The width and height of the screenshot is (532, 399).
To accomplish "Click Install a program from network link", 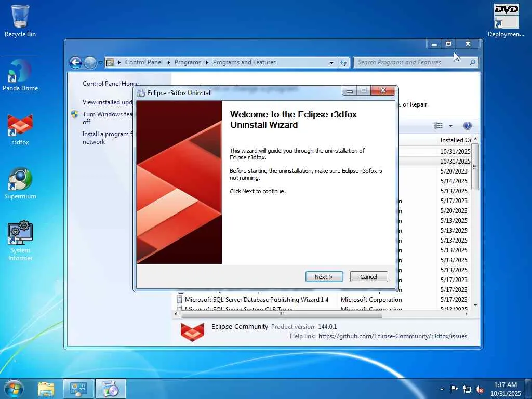I will [107, 138].
